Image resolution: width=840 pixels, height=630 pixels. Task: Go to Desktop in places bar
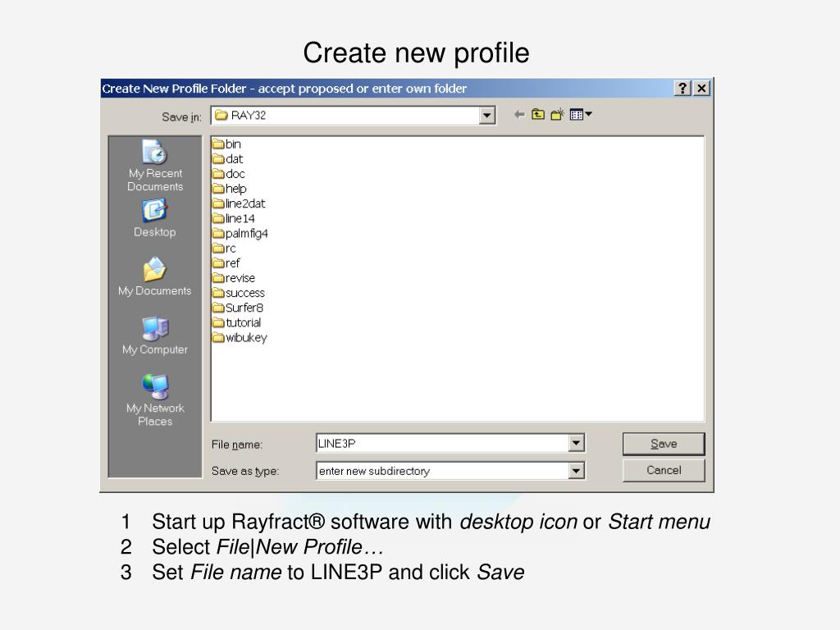[155, 218]
